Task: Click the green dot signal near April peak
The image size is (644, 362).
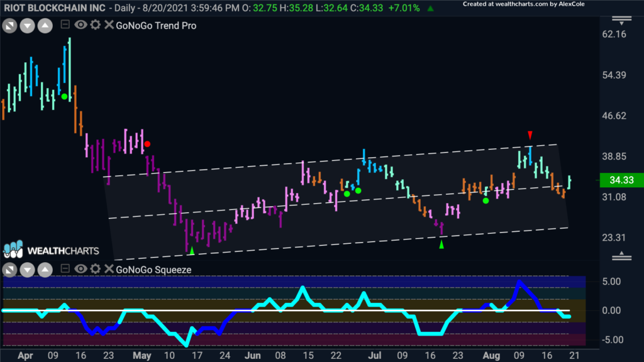Action: pyautogui.click(x=65, y=97)
